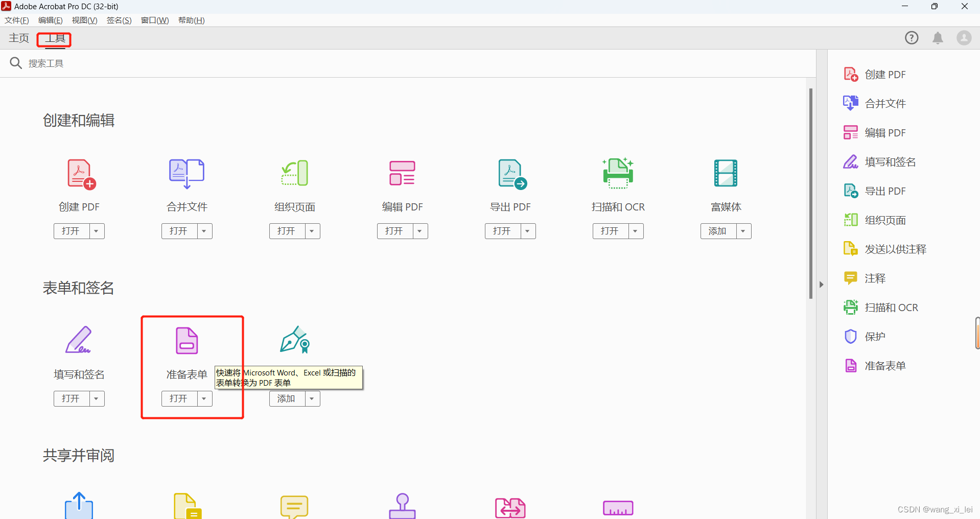Open the 文件(F) menu
980x519 pixels.
pos(17,20)
